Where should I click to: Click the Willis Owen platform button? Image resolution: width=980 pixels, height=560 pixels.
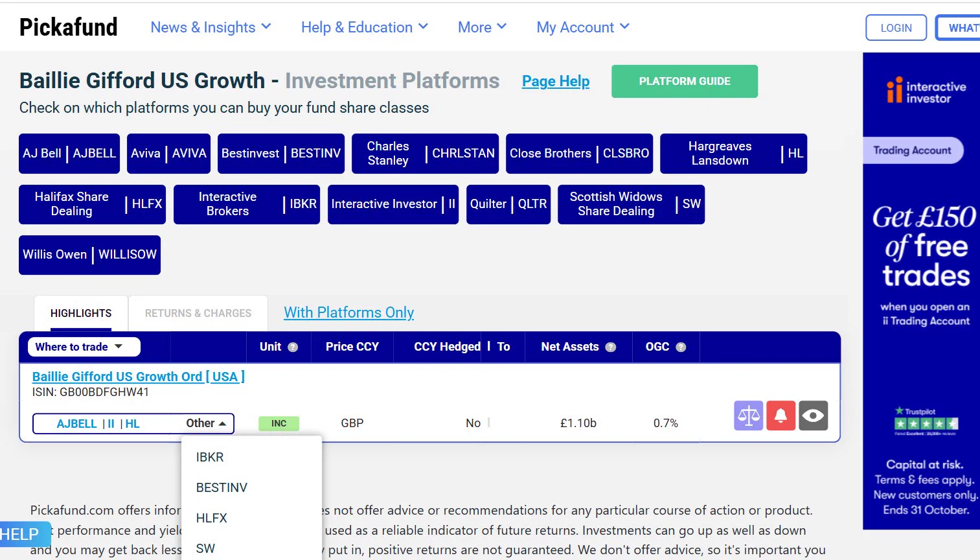[x=89, y=255]
